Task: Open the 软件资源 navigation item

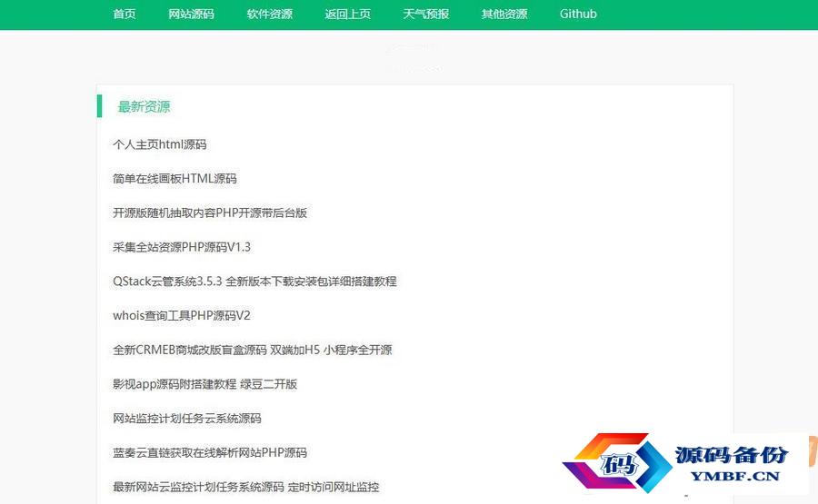Action: coord(269,14)
